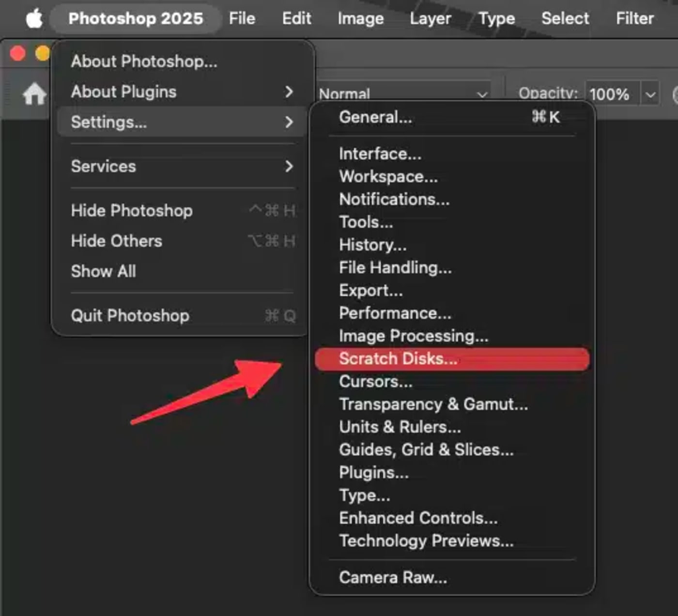Open the Normal blend mode dropdown
Screen dimensions: 678x616
(402, 94)
